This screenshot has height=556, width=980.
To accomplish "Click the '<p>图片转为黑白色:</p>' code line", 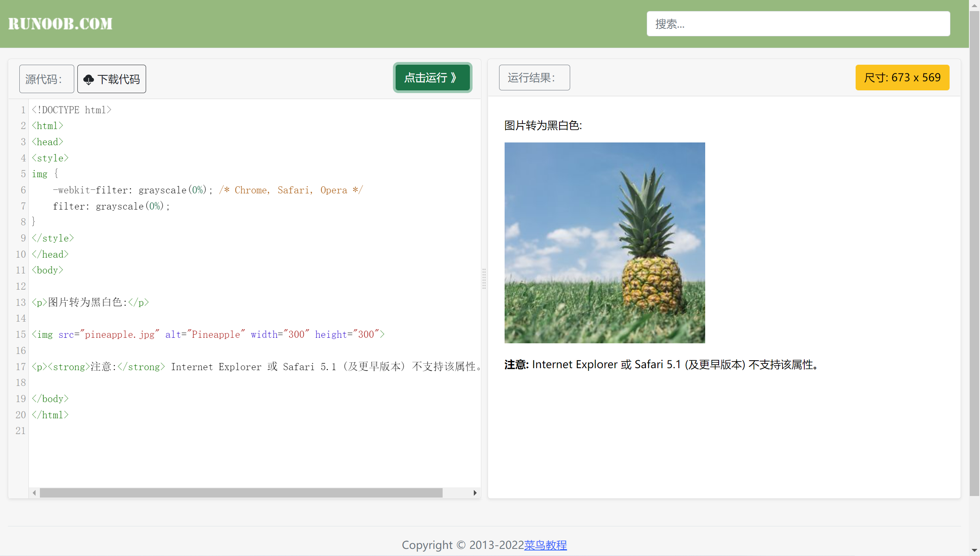I will [x=90, y=302].
